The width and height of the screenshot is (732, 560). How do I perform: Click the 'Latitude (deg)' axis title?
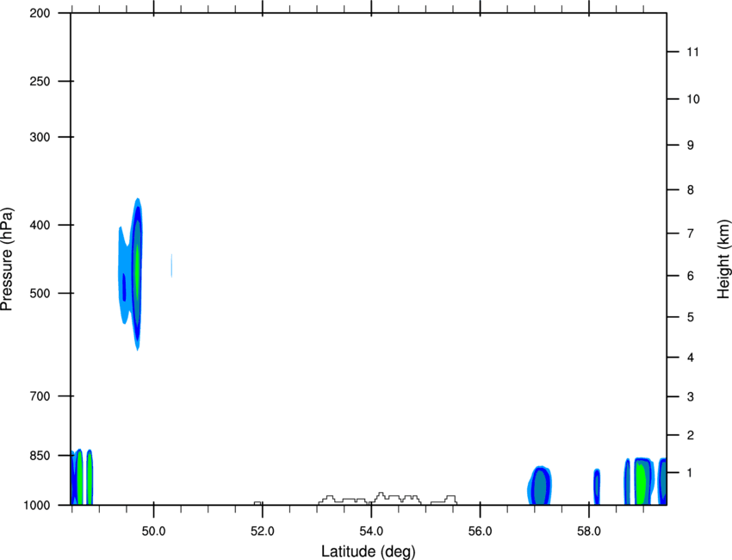click(x=368, y=551)
